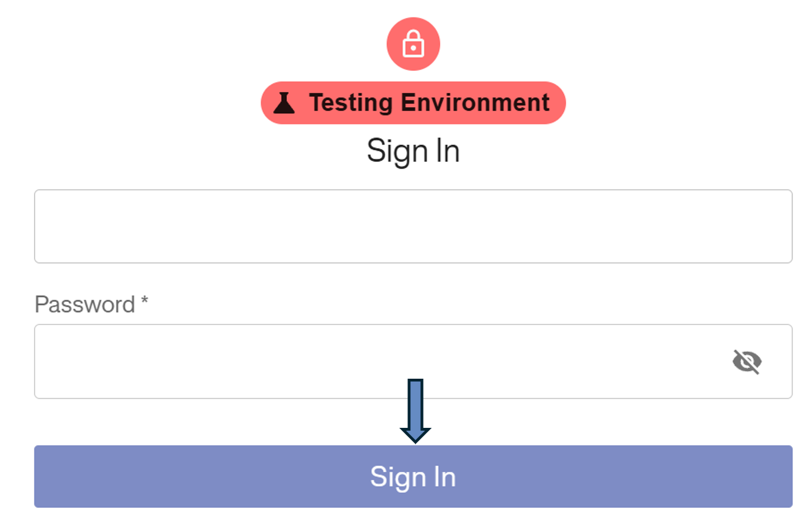Screen dimensions: 812x515
Task: Click the blue downward arrow
Action: tap(415, 411)
